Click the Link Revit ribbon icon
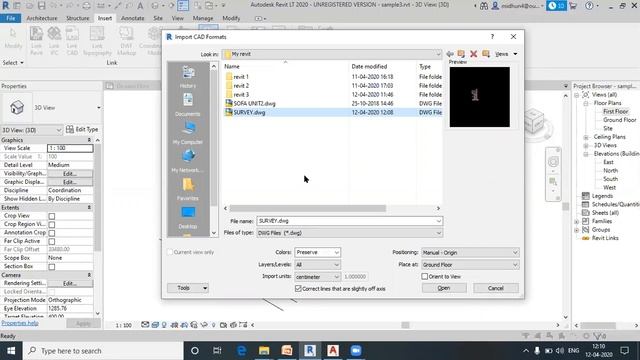 coord(36,41)
